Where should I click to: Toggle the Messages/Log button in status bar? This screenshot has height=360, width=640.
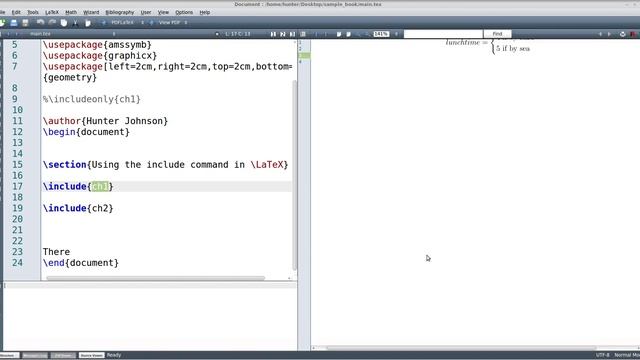point(35,356)
